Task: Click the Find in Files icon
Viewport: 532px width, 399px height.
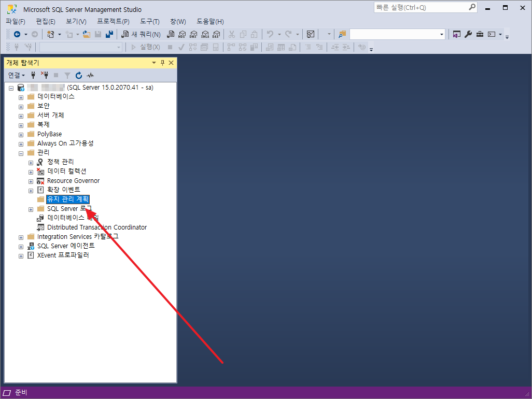Action: [342, 34]
